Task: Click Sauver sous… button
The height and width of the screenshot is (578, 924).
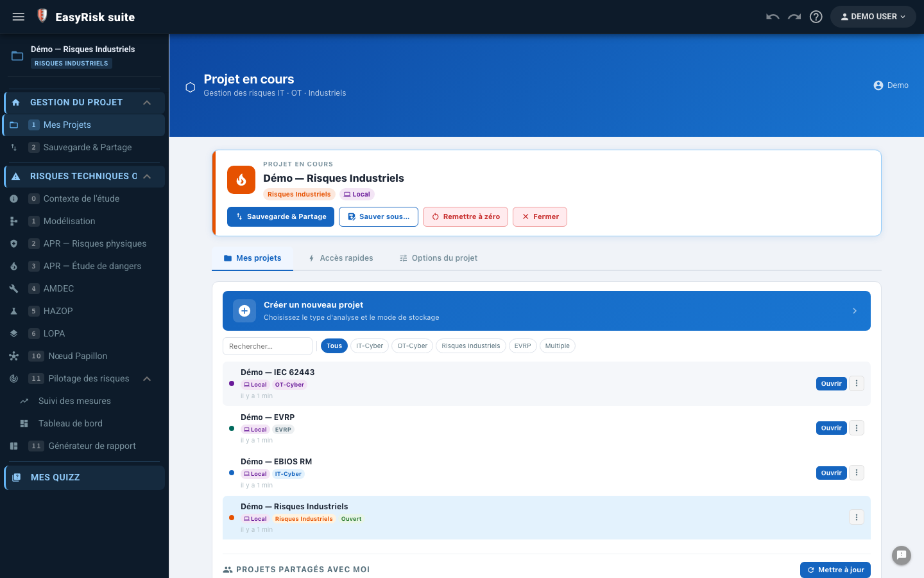Action: (x=379, y=217)
